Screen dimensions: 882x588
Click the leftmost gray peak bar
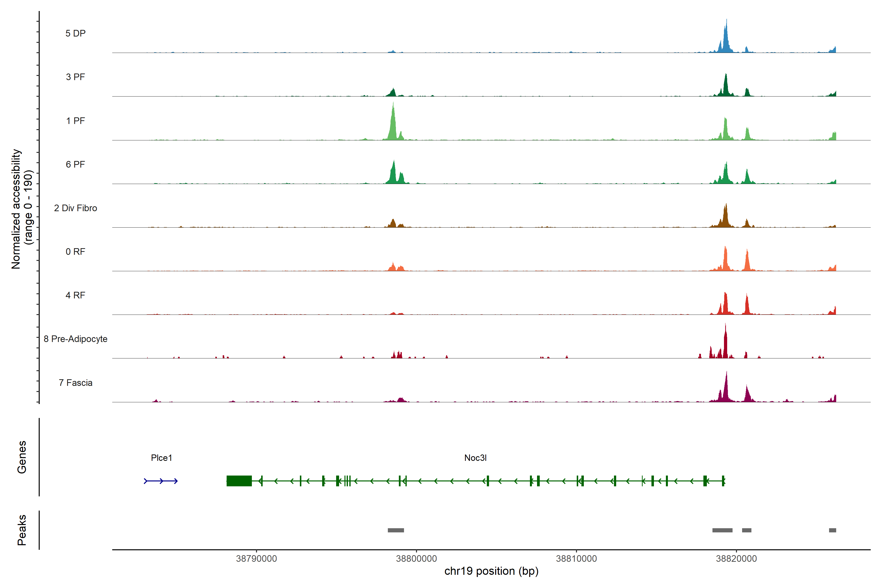tap(396, 530)
